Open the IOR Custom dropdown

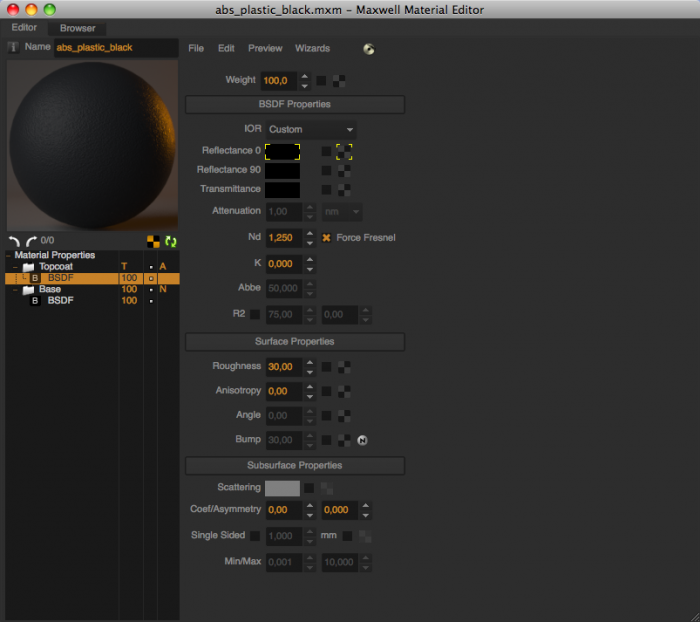click(311, 129)
